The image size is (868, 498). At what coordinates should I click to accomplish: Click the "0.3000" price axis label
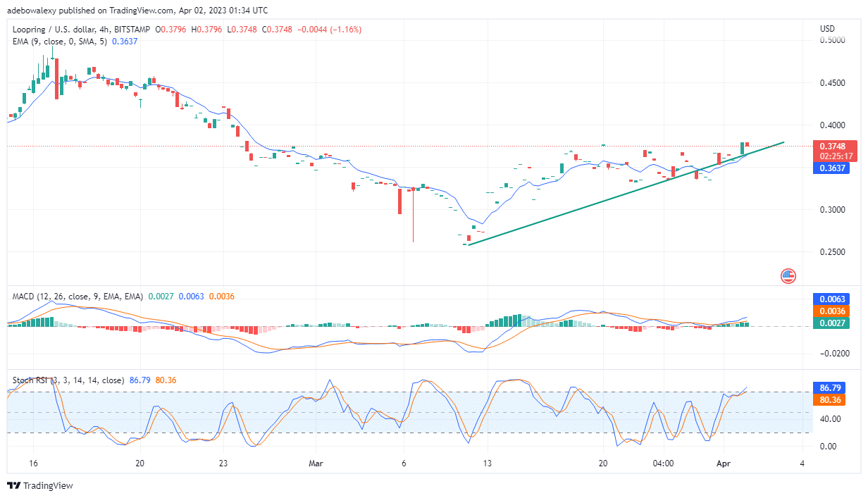pyautogui.click(x=832, y=210)
